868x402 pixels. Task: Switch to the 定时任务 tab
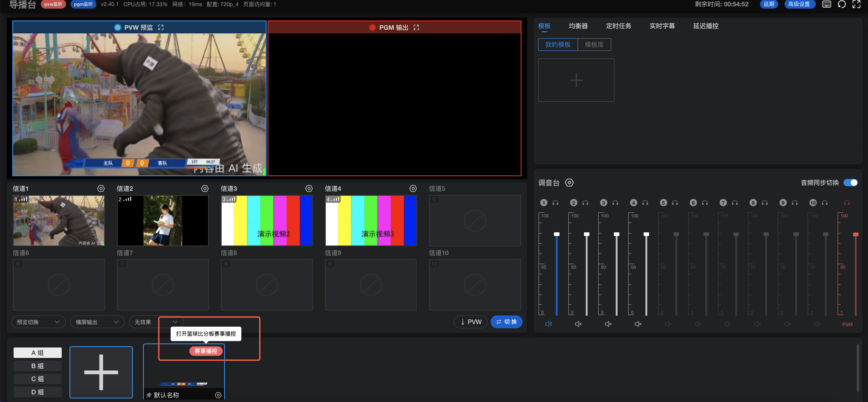pos(619,26)
